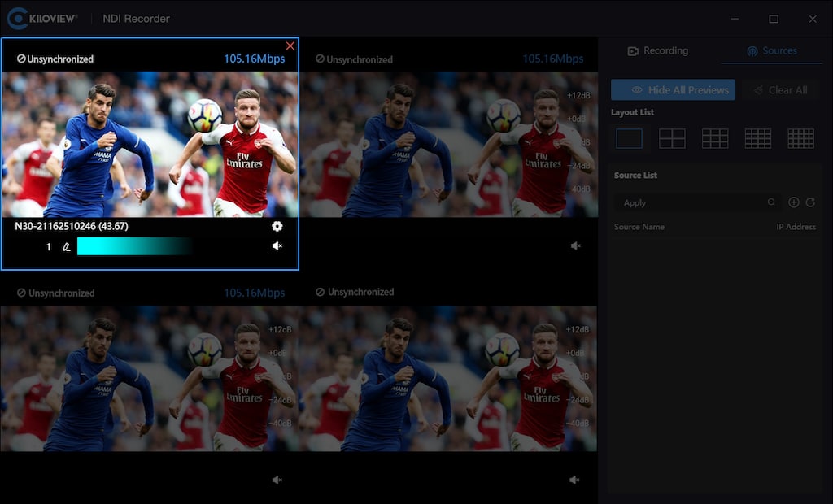Remove the first preview with red X
This screenshot has height=504, width=833.
click(290, 46)
